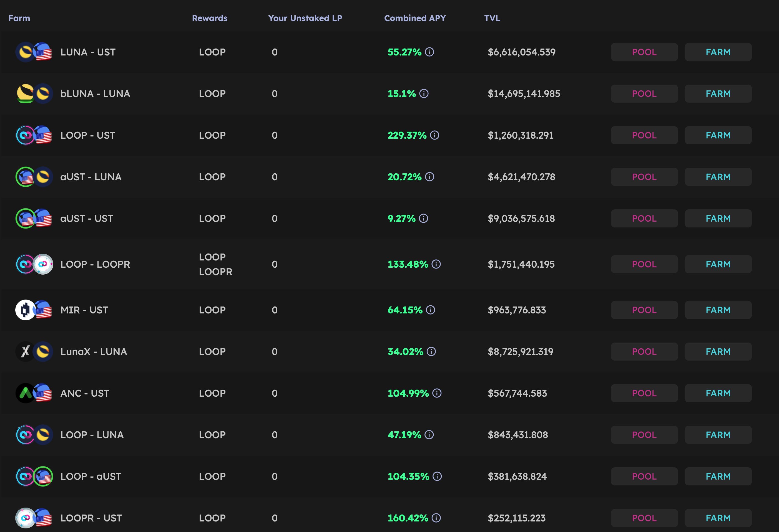Click the info icon next to 55.27% APY
779x532 pixels.
[x=429, y=52]
